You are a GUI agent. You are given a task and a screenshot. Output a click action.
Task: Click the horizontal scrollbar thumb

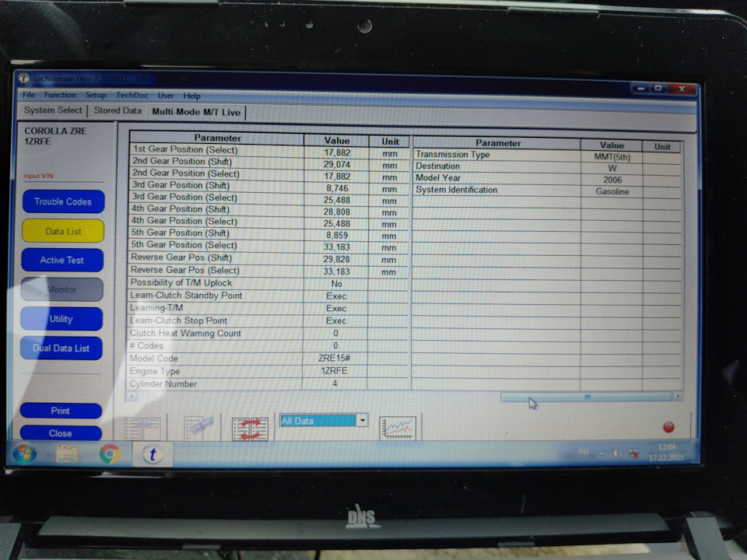click(586, 396)
